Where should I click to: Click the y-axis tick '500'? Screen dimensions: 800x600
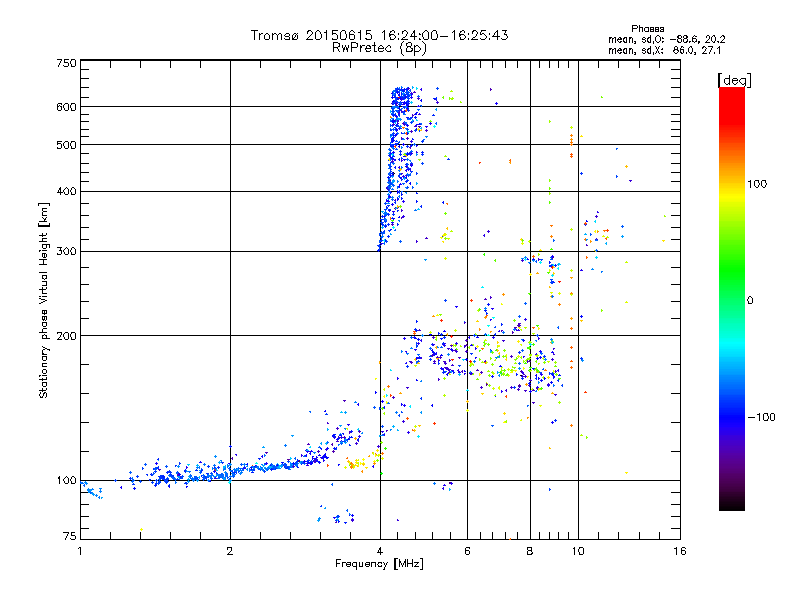(66, 145)
